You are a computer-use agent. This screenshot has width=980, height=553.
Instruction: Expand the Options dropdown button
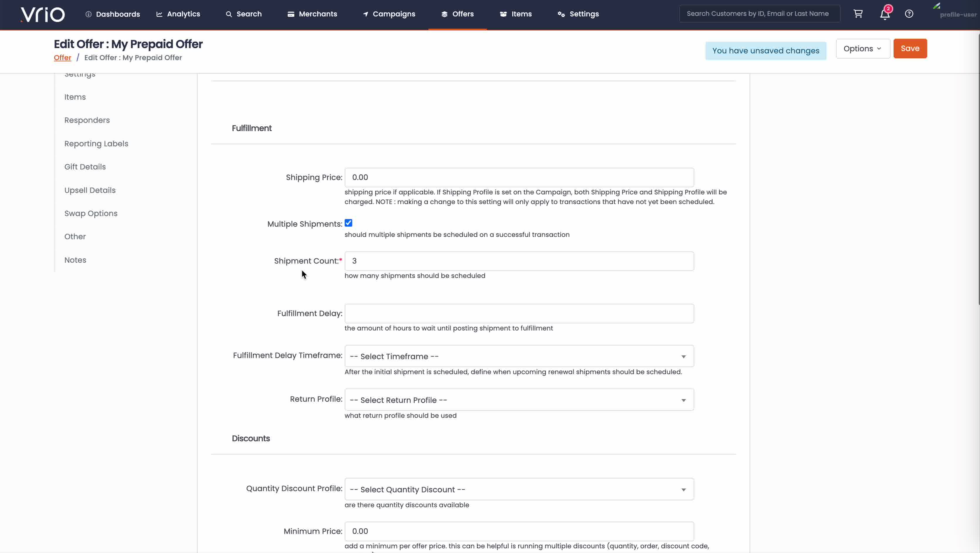pos(862,49)
